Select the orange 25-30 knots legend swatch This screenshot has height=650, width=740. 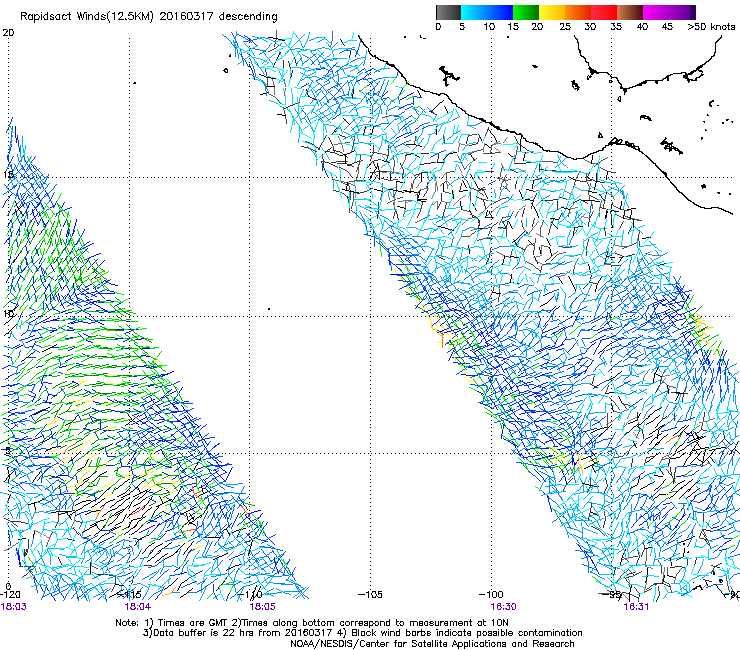pos(578,12)
